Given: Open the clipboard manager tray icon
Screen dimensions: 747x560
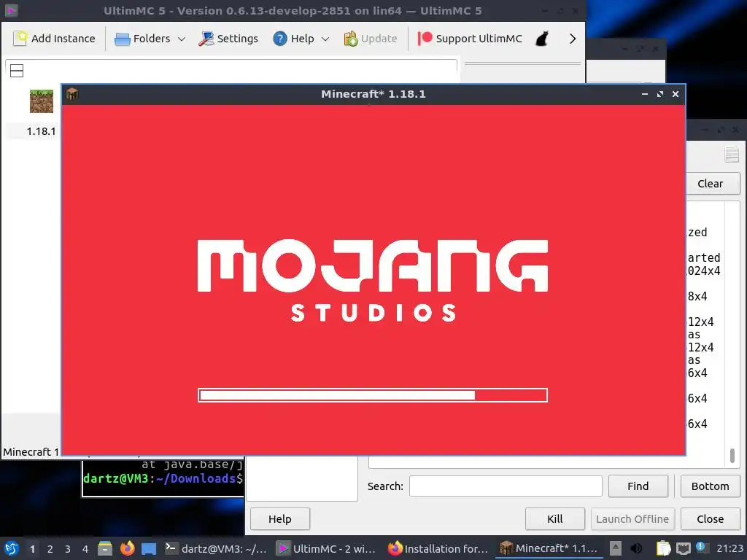Looking at the screenshot, I should (663, 548).
